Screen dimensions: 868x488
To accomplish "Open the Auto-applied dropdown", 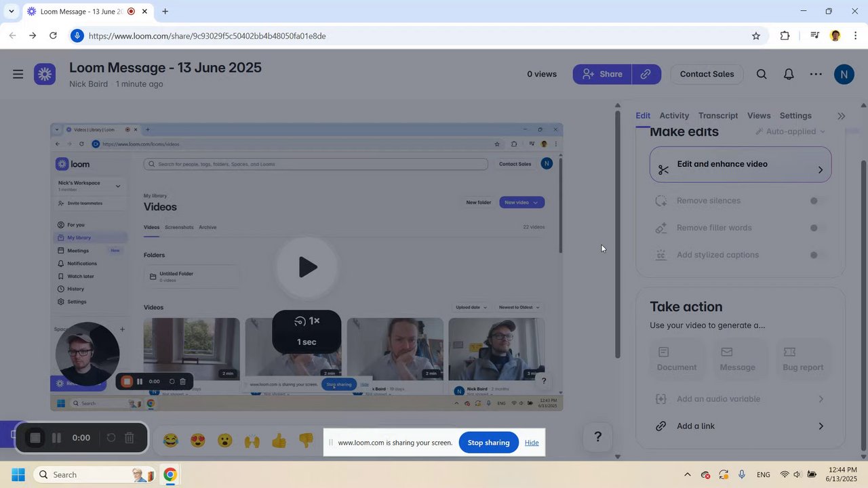I will tap(791, 131).
